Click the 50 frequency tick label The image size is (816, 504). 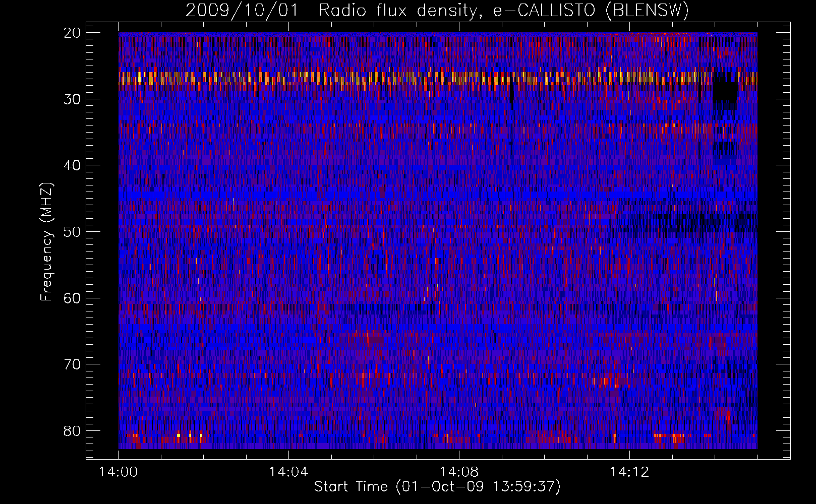point(73,232)
